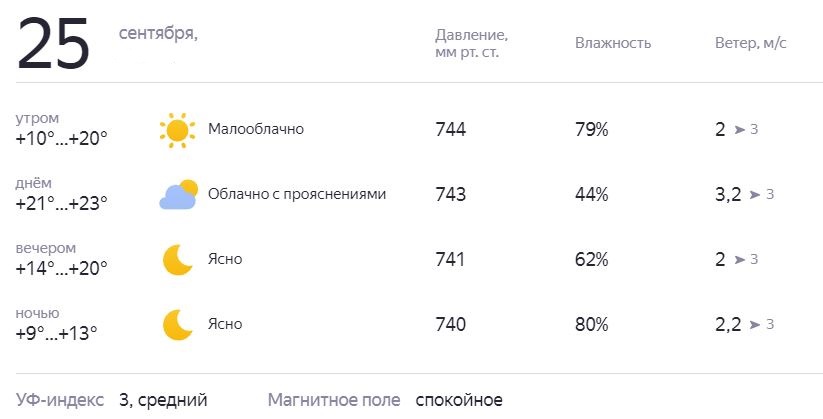The width and height of the screenshot is (823, 419).
Task: Click the 'Малооблачно' condition text
Action: (256, 129)
